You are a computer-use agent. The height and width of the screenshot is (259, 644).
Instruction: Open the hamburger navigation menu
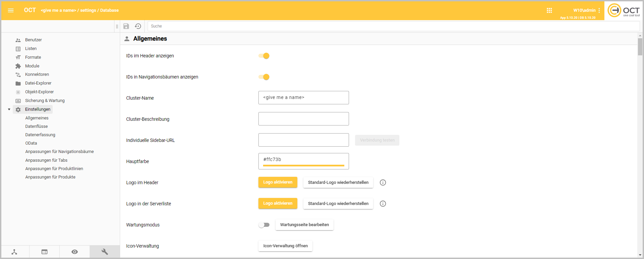pyautogui.click(x=11, y=10)
